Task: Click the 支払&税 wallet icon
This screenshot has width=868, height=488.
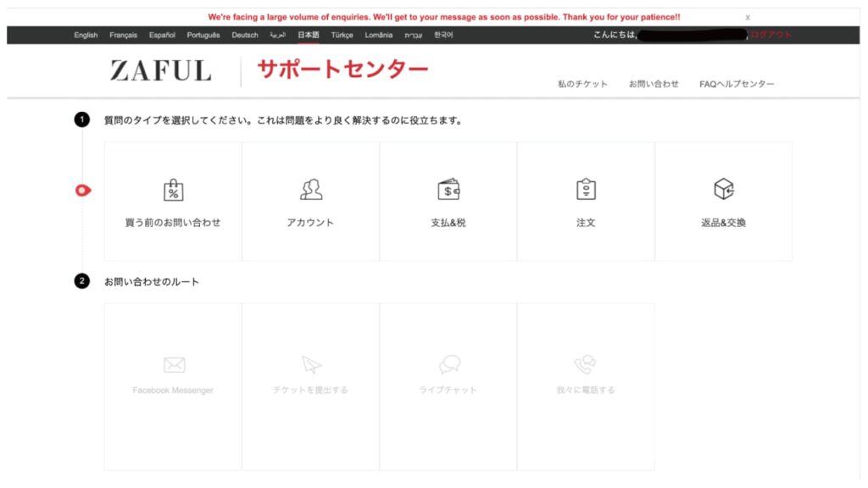Action: (x=448, y=189)
